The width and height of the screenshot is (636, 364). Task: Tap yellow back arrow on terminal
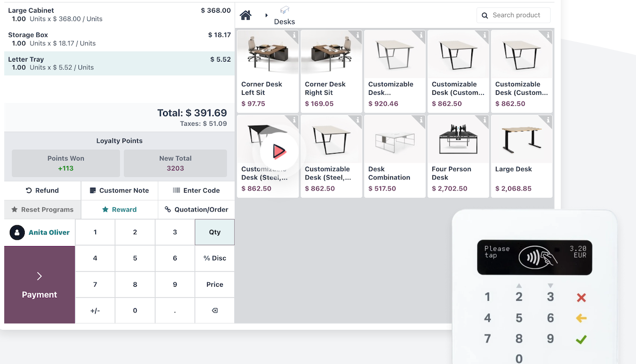click(581, 318)
